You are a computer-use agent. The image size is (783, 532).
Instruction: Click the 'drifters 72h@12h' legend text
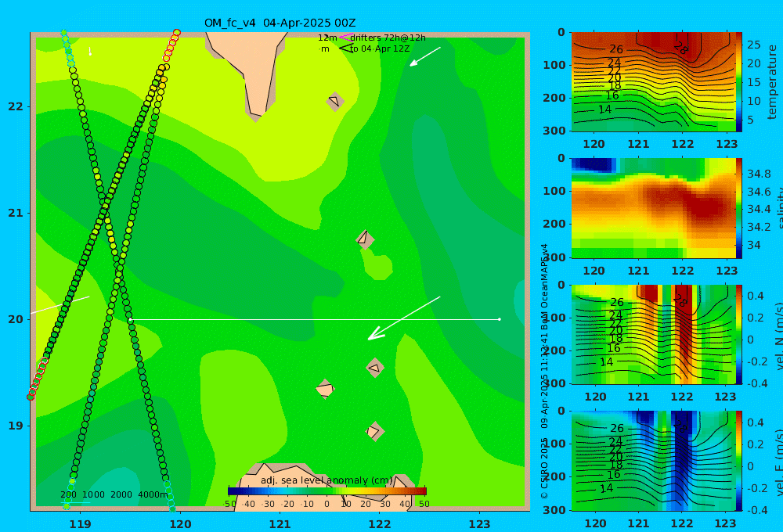[x=388, y=38]
